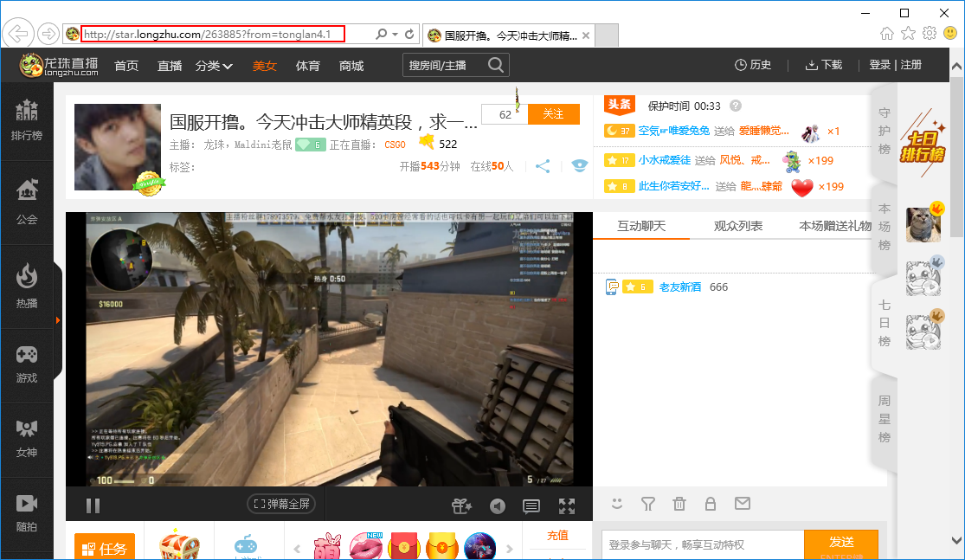Go to 首页 in the navigation bar
This screenshot has height=560, width=965.
(126, 66)
